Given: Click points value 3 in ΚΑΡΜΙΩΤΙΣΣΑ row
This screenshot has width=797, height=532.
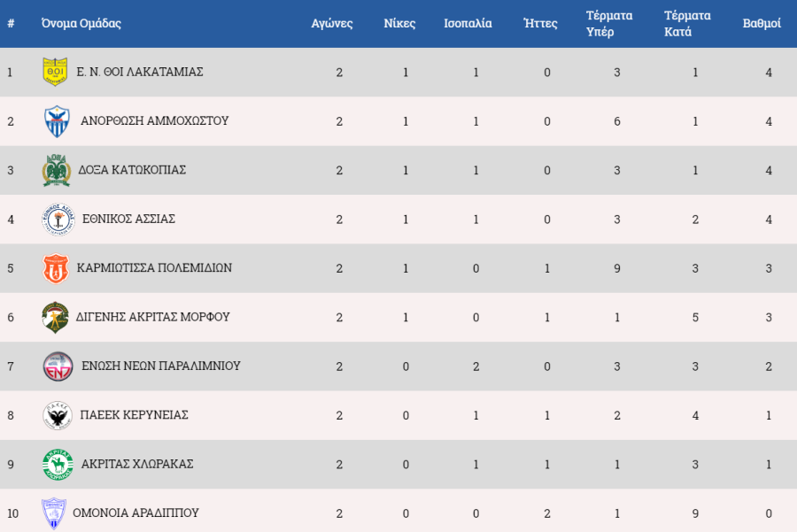Looking at the screenshot, I should tap(769, 268).
